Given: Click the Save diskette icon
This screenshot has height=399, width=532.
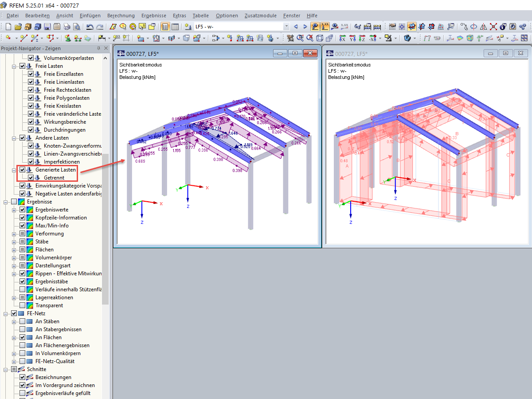Looking at the screenshot, I should coord(47,27).
